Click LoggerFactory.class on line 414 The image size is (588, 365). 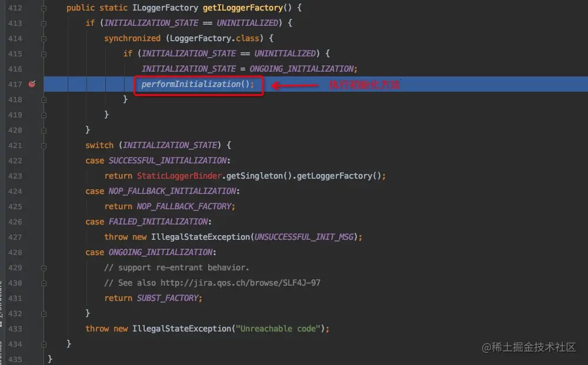click(x=215, y=38)
